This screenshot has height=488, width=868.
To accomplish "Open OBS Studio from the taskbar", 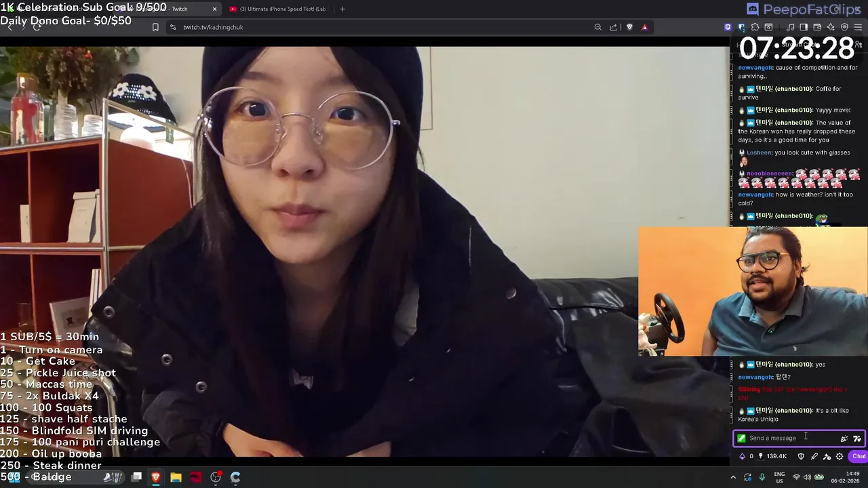I will point(216,477).
